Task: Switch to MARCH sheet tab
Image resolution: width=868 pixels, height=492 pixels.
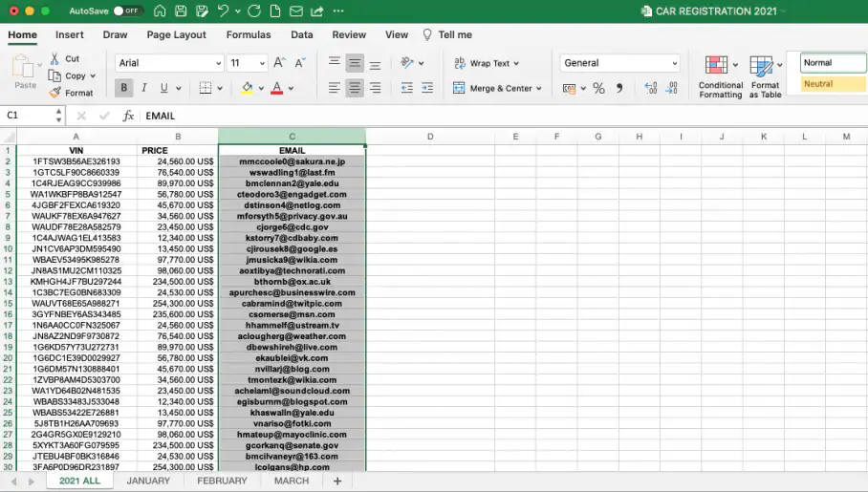Action: [x=292, y=481]
